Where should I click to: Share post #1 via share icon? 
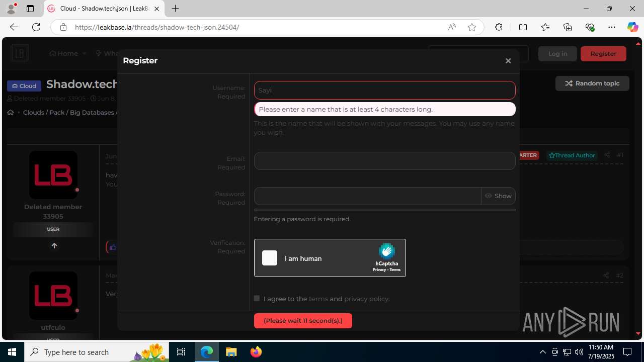pos(607,155)
